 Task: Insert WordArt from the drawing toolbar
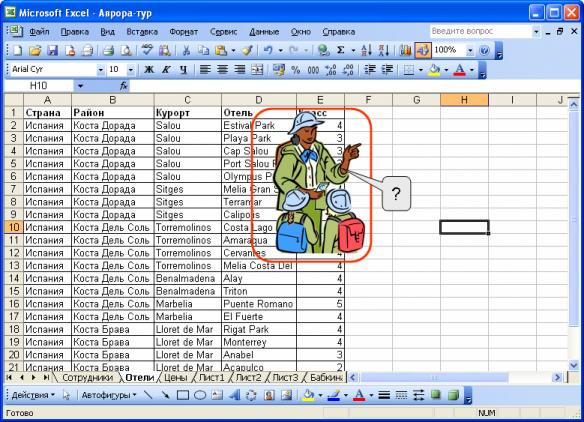pyautogui.click(x=234, y=395)
